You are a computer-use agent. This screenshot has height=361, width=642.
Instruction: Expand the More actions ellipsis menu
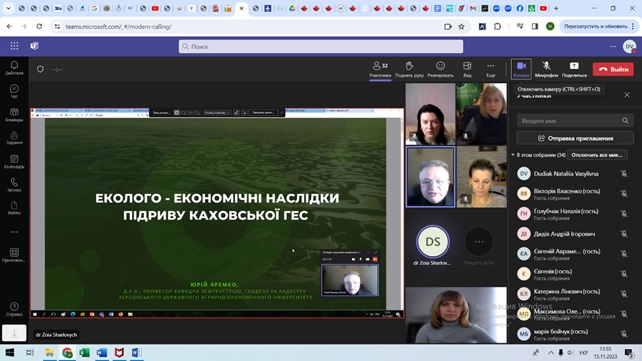pos(491,69)
